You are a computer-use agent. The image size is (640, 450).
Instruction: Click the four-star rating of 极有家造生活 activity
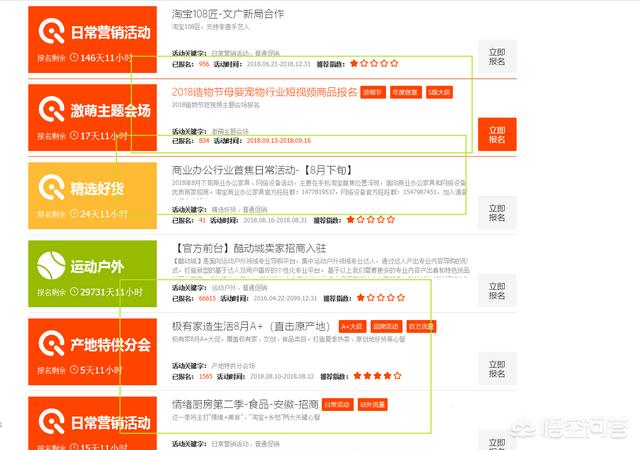pos(378,376)
